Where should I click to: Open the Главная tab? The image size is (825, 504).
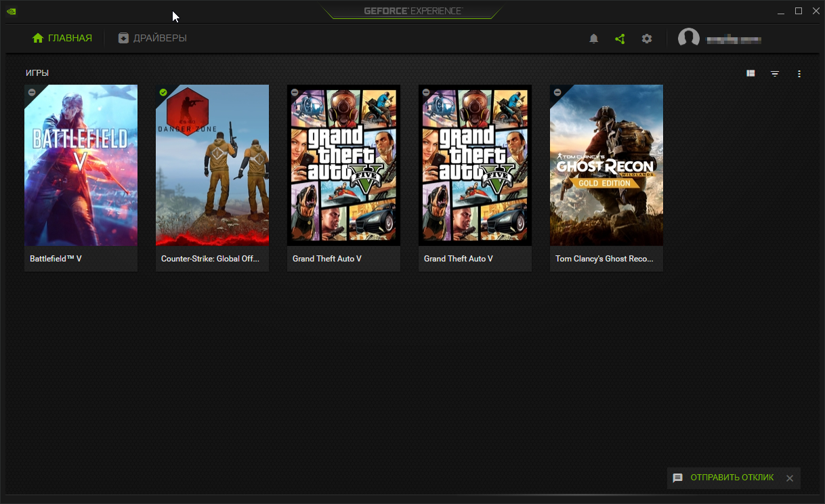coord(62,38)
